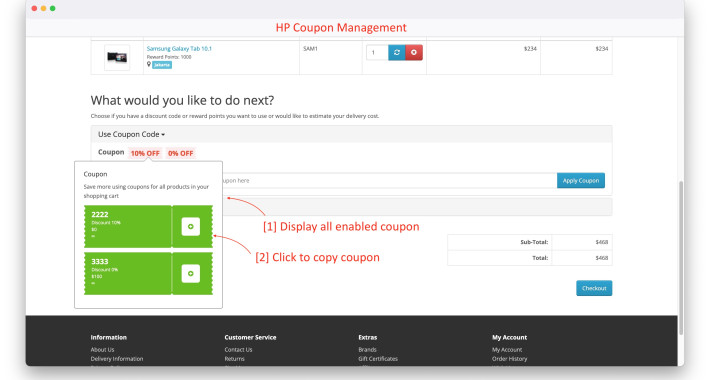Remove Samsung Galaxy Tab with red delete icon
710x380 pixels.
tap(414, 53)
